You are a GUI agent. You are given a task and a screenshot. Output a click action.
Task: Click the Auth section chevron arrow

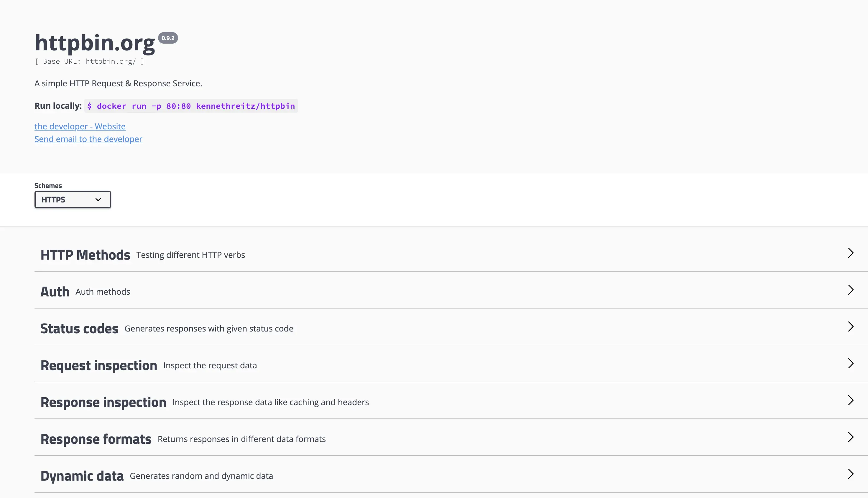click(x=851, y=290)
